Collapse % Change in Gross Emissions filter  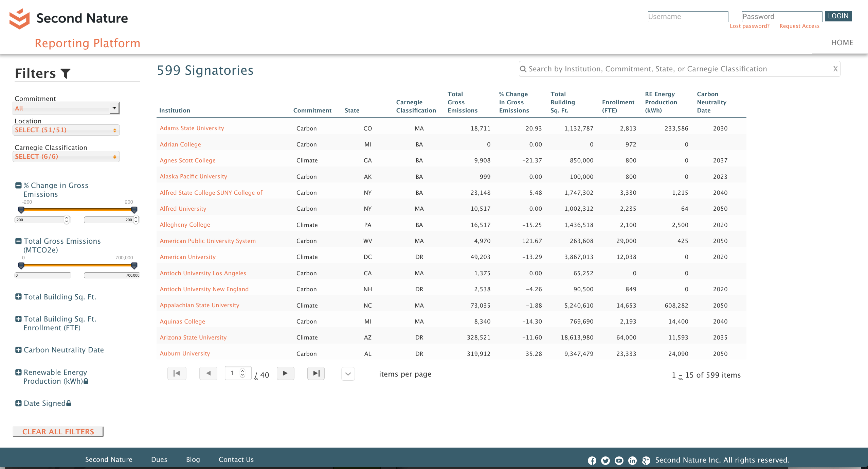tap(18, 185)
